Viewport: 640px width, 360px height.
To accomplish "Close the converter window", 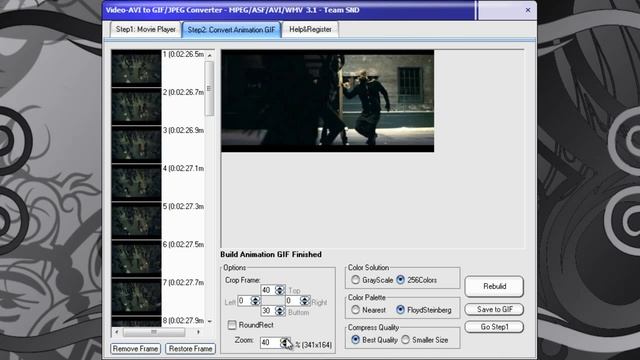I will [x=528, y=10].
